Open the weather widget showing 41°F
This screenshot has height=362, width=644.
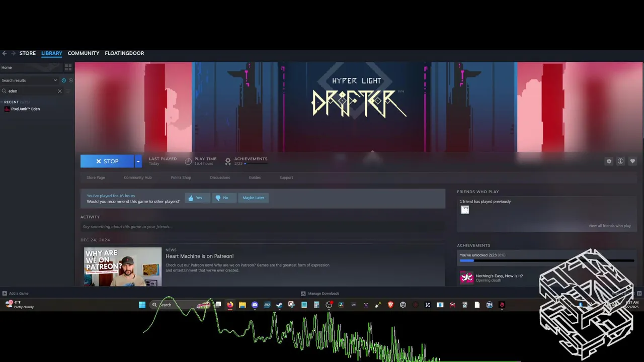[x=19, y=305]
